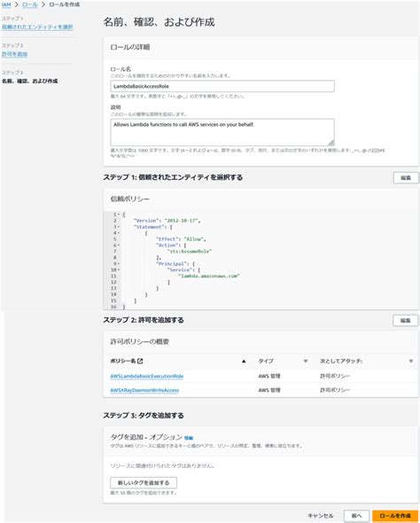Go to step 2 許可を追加 link
This screenshot has height=523, width=420.
tap(15, 54)
